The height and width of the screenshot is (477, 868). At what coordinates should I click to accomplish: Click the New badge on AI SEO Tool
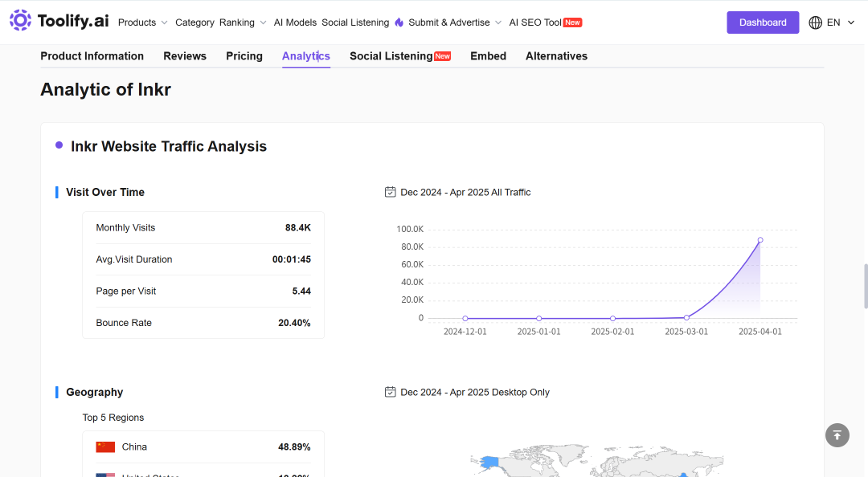(572, 22)
